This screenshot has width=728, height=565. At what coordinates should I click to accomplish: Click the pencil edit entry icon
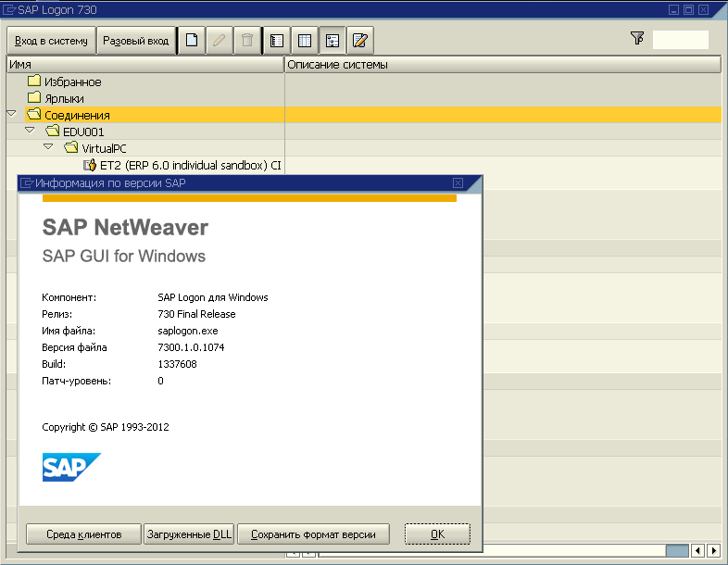tap(220, 41)
